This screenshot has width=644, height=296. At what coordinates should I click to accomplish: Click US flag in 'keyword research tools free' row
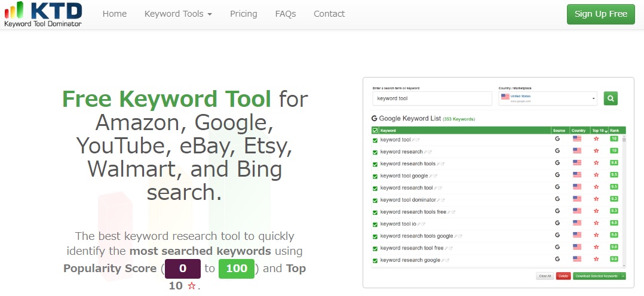coord(577,211)
